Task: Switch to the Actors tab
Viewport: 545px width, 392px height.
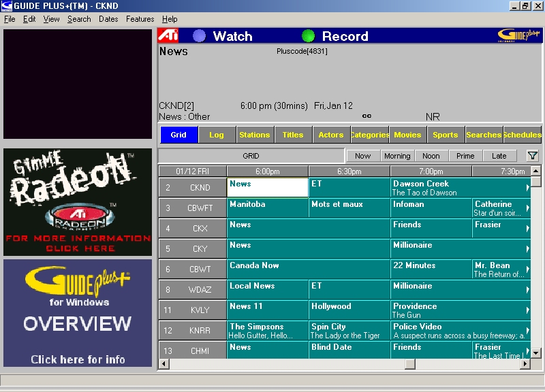Action: pyautogui.click(x=331, y=135)
